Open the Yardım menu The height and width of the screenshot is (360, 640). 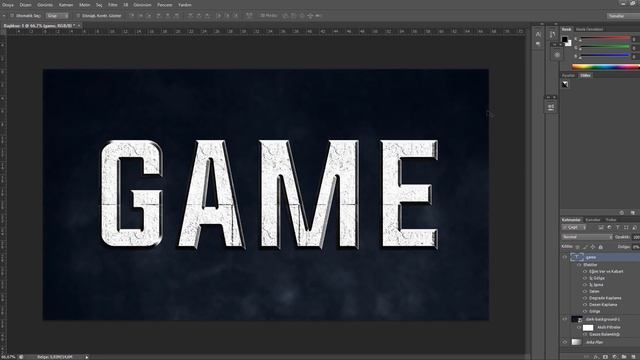[x=185, y=5]
